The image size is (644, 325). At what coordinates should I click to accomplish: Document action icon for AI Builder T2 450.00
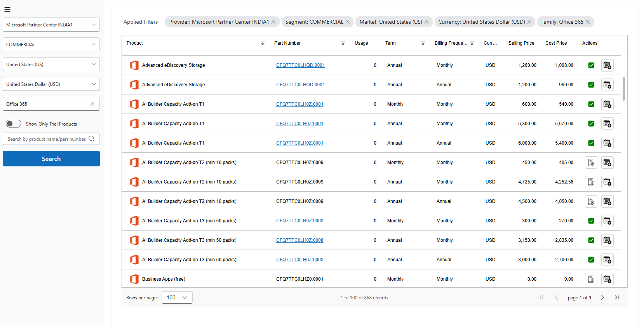tap(591, 162)
